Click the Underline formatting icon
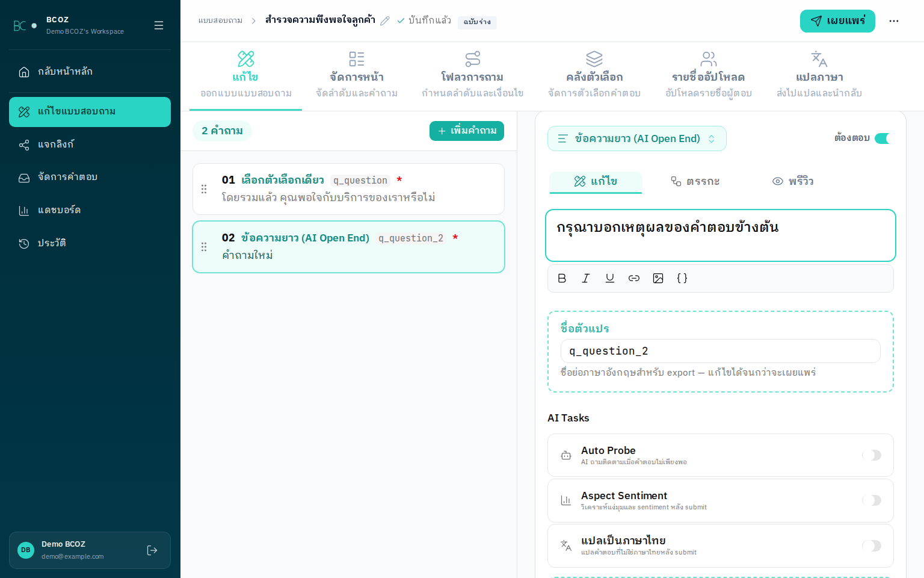The width and height of the screenshot is (924, 578). pos(610,278)
